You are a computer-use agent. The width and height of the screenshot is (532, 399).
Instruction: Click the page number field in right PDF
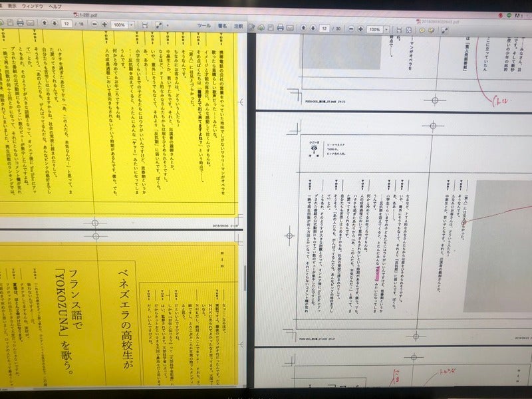point(323,29)
